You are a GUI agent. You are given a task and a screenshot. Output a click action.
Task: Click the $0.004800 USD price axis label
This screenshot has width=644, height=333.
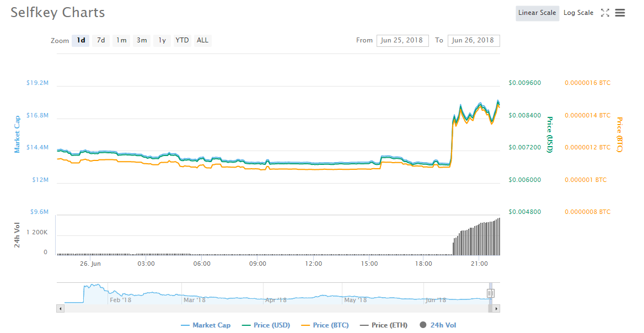point(525,212)
